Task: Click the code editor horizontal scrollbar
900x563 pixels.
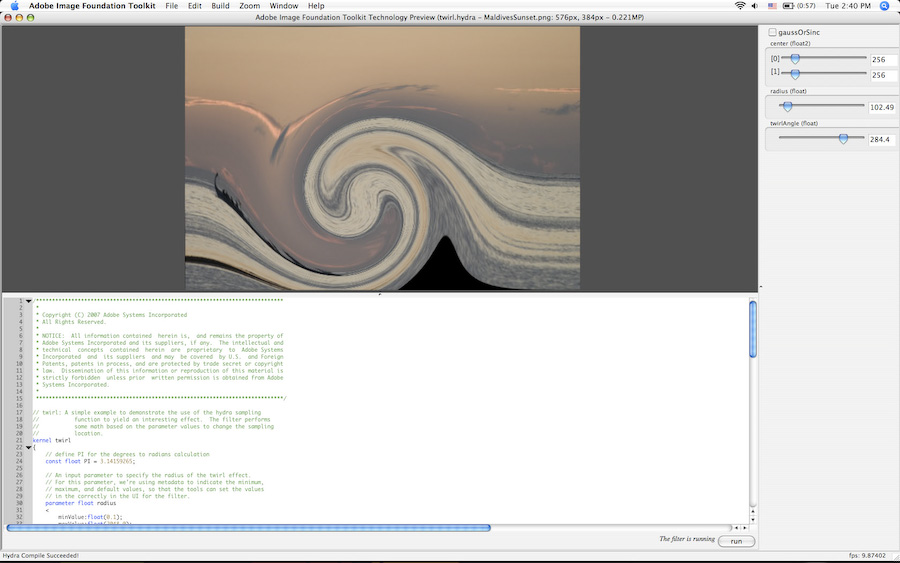Action: 248,527
